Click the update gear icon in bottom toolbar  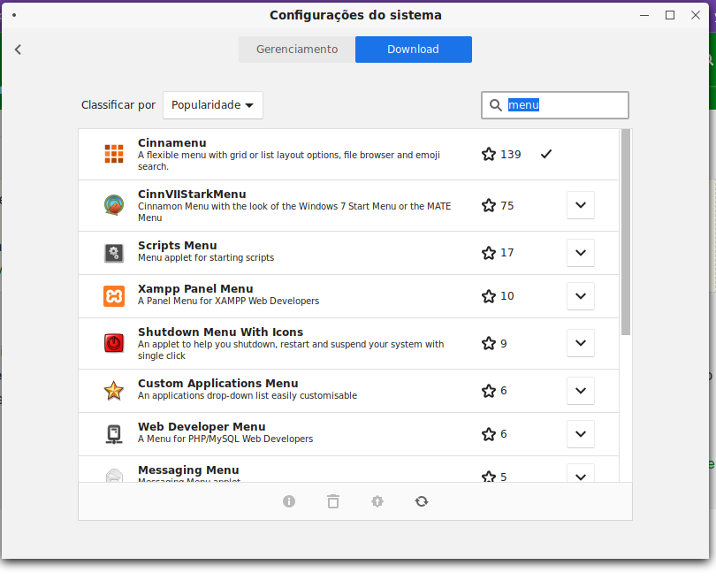[x=377, y=501]
